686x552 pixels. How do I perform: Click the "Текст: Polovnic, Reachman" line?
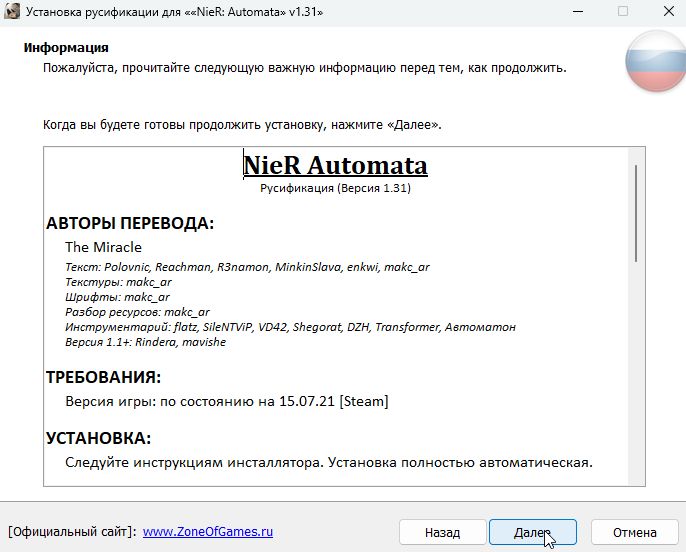(x=247, y=267)
